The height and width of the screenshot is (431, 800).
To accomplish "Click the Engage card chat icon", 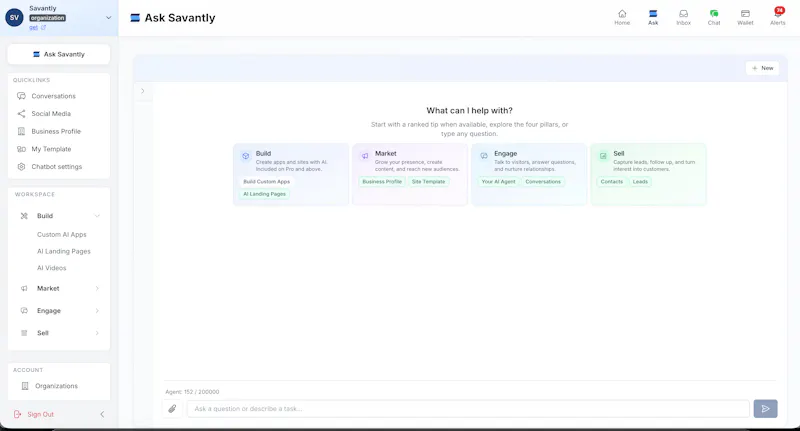I will coord(484,156).
